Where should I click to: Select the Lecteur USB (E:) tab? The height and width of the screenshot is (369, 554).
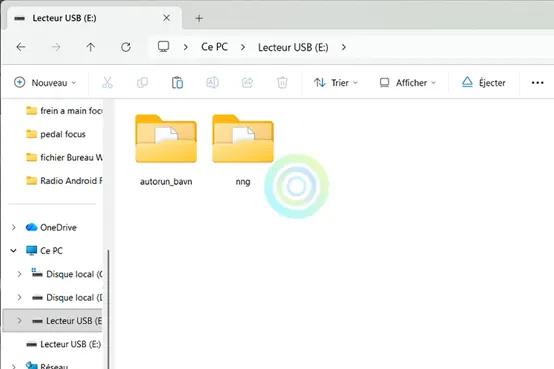[x=93, y=18]
